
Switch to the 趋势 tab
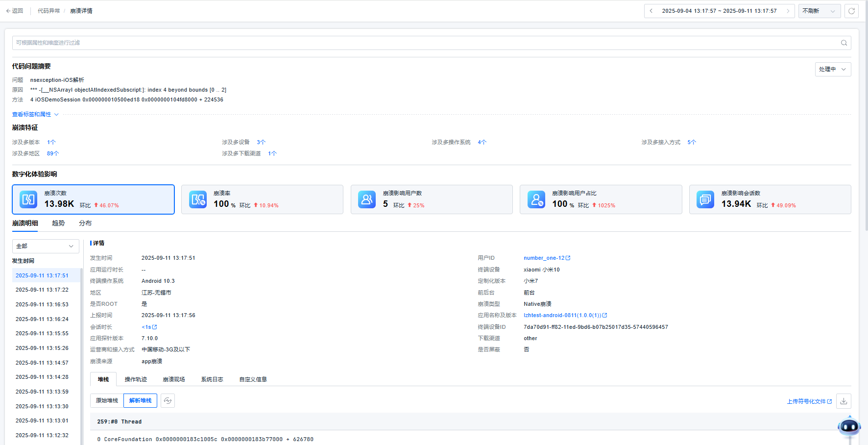58,223
